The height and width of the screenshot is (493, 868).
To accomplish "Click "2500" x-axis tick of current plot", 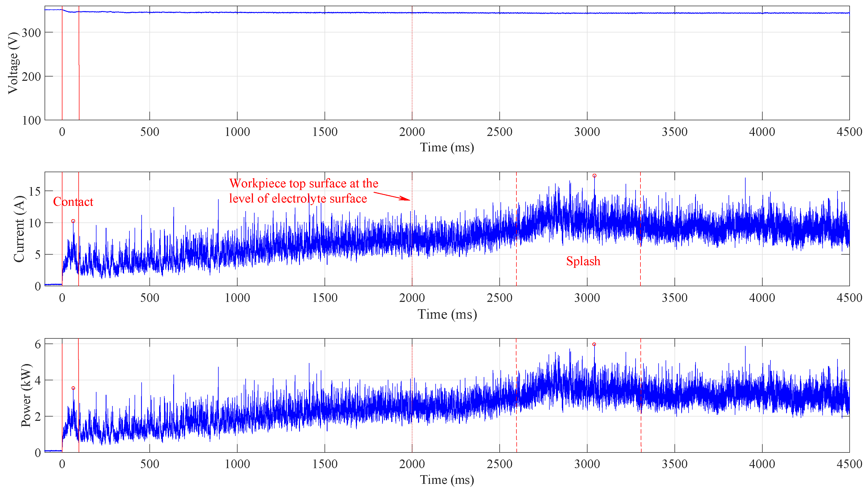I will (x=500, y=298).
